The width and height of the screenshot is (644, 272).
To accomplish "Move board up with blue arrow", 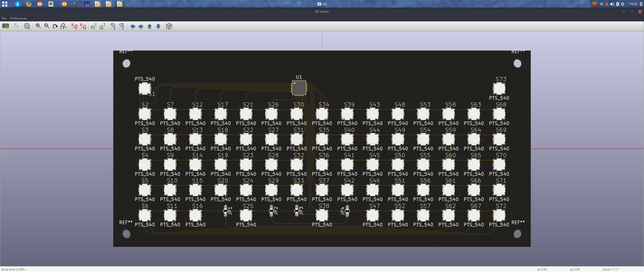I will (150, 26).
